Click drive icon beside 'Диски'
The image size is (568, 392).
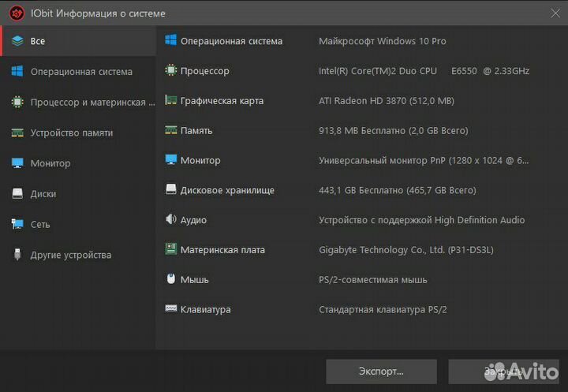[x=17, y=193]
